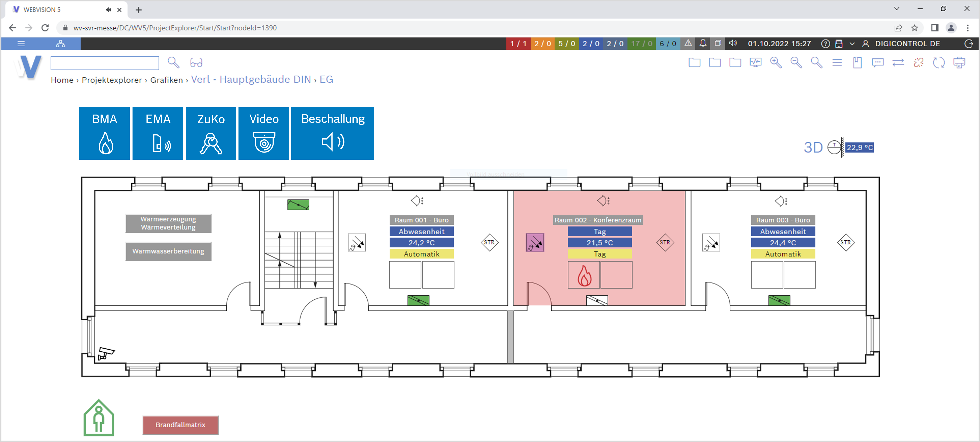Image resolution: width=980 pixels, height=442 pixels.
Task: Select the Video tile
Action: [264, 133]
